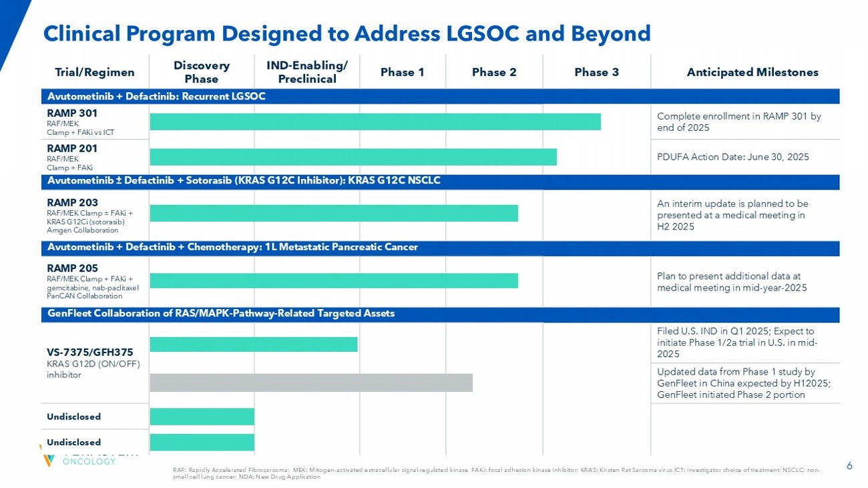Click the slide page number 6
868x488 pixels.
(x=849, y=467)
